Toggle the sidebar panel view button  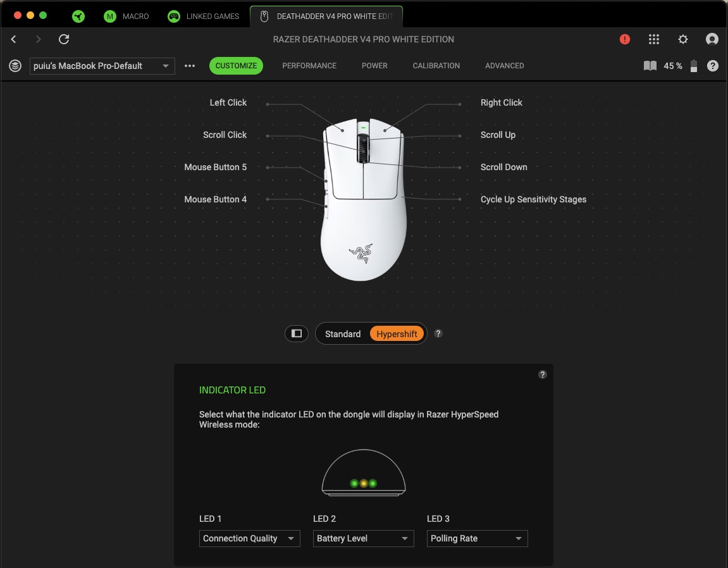click(x=297, y=333)
